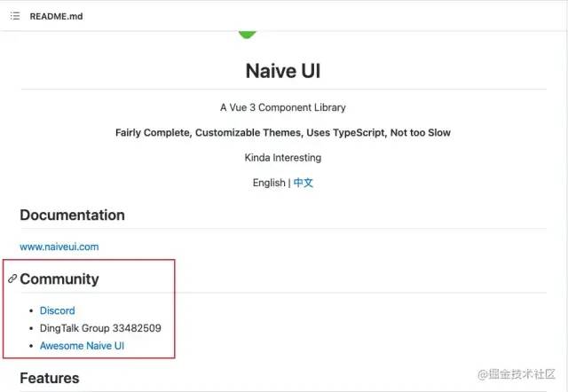
Task: Click the Community section heading
Action: click(59, 278)
